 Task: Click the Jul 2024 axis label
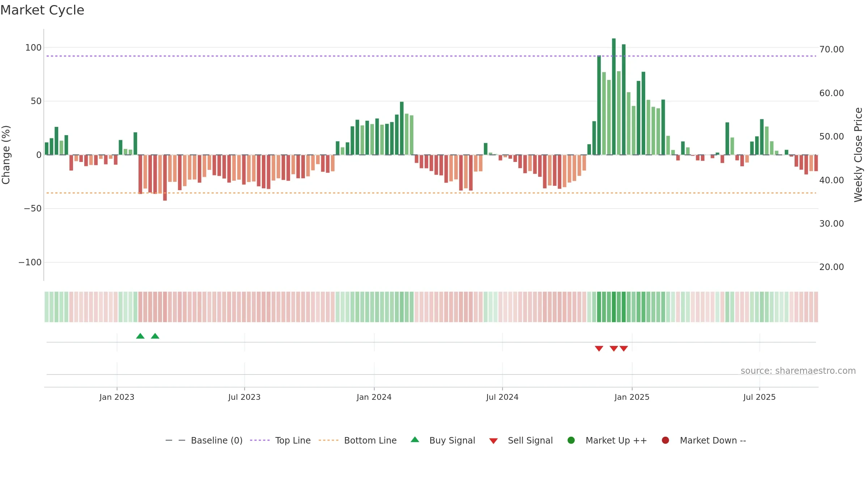tap(502, 397)
